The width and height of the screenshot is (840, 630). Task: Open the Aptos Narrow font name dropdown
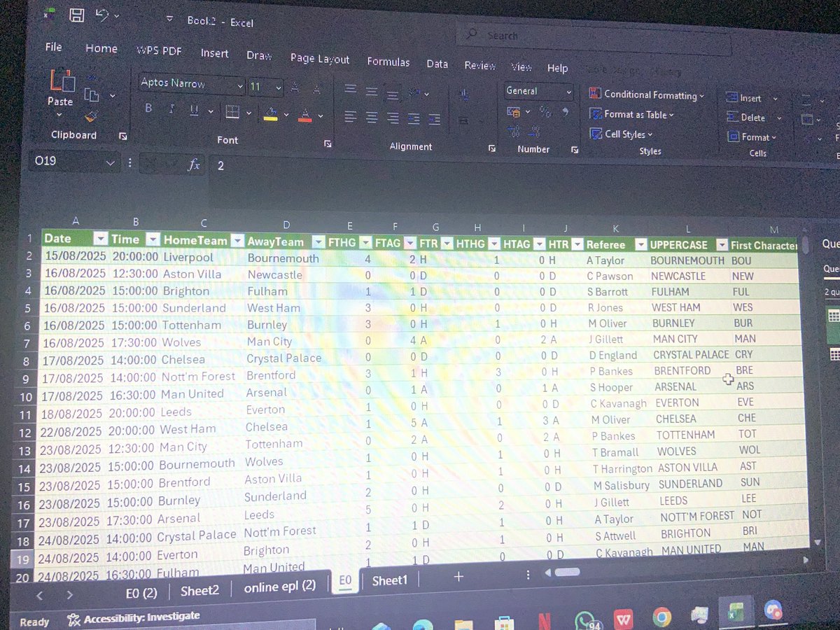coord(239,86)
